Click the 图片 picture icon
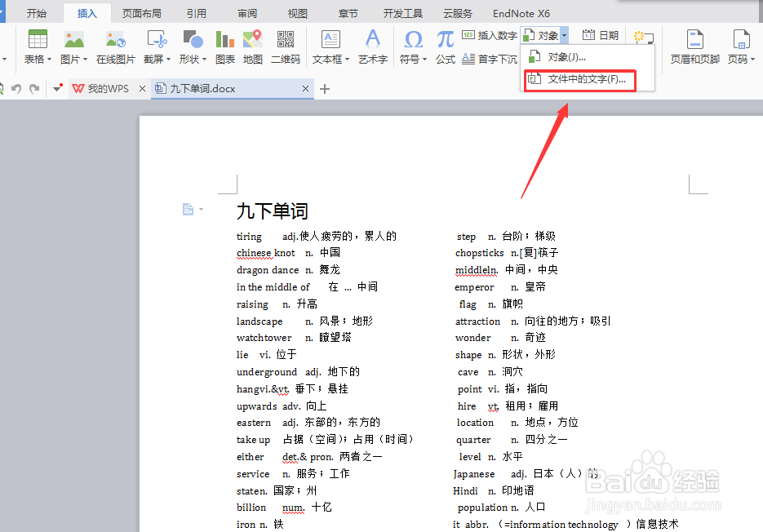 [74, 39]
